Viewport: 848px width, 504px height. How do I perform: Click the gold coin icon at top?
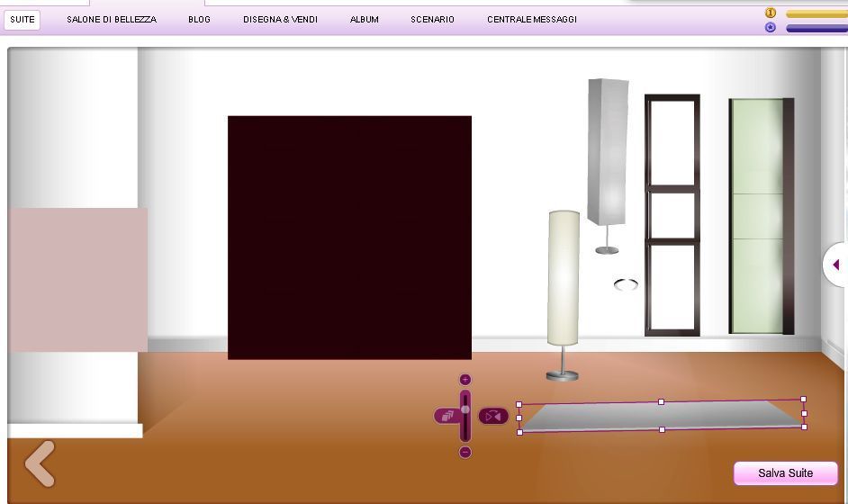[x=771, y=13]
